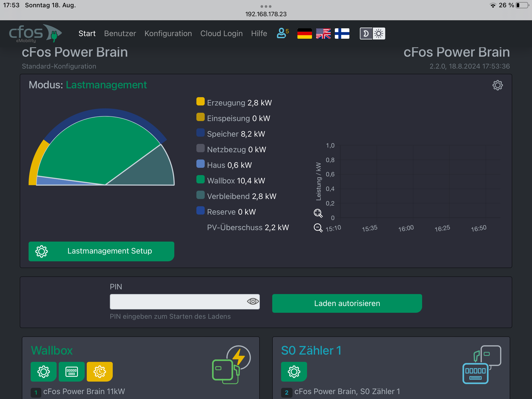Image resolution: width=532 pixels, height=399 pixels.
Task: Click 'cFos Power Brain 11kW' device label
Action: tap(84, 391)
